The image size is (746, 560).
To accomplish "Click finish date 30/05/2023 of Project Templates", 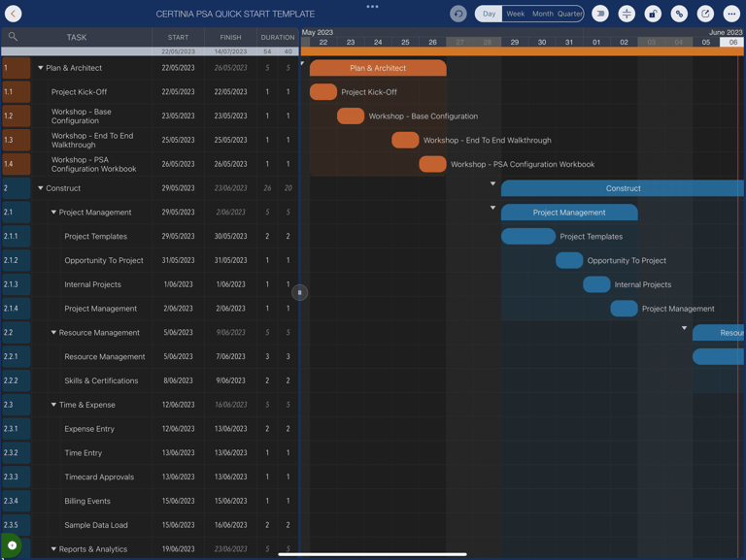I will 230,236.
